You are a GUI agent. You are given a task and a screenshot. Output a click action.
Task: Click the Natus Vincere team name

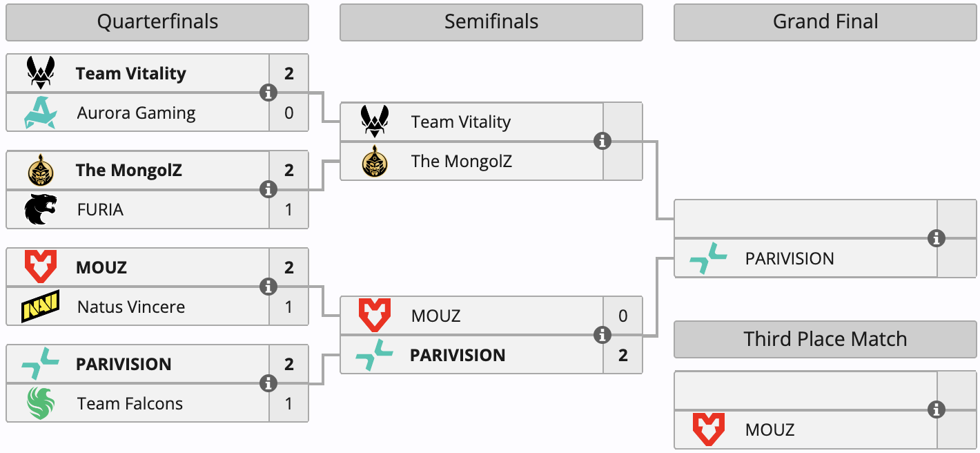(131, 307)
